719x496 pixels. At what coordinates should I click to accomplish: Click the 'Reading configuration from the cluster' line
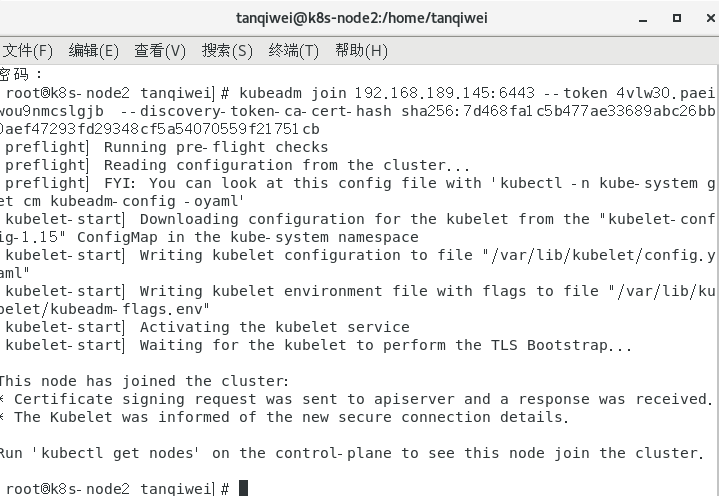(287, 165)
